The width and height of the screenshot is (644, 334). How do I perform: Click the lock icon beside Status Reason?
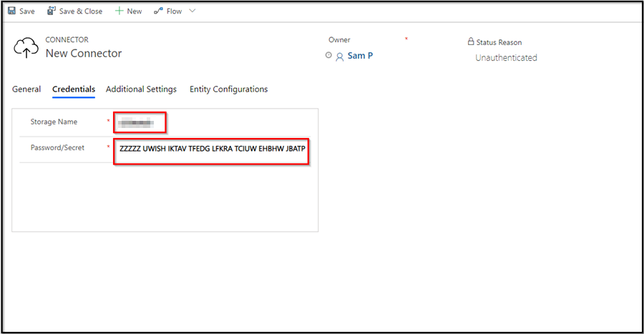click(x=470, y=42)
